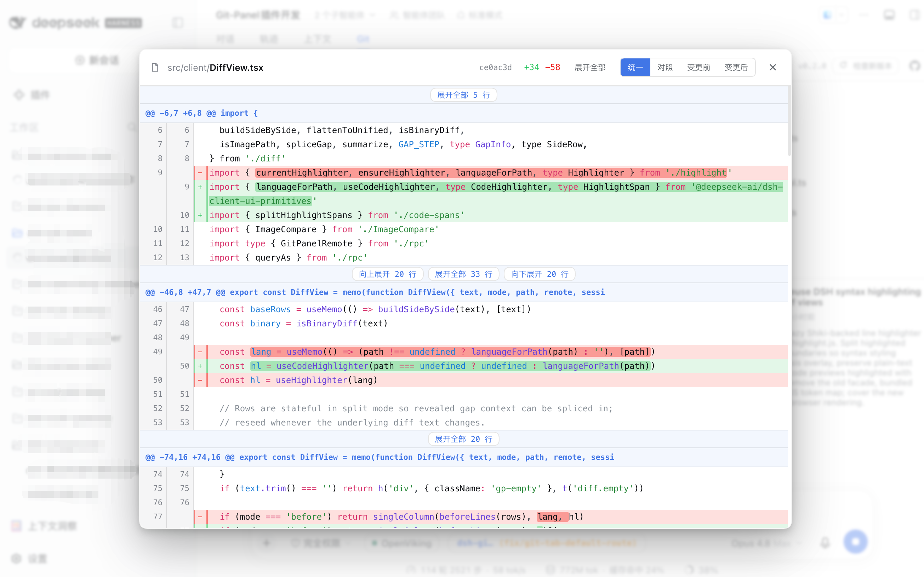The height and width of the screenshot is (577, 924).
Task: Click 展开全部 20 行 above the third hunk
Action: [x=463, y=439]
